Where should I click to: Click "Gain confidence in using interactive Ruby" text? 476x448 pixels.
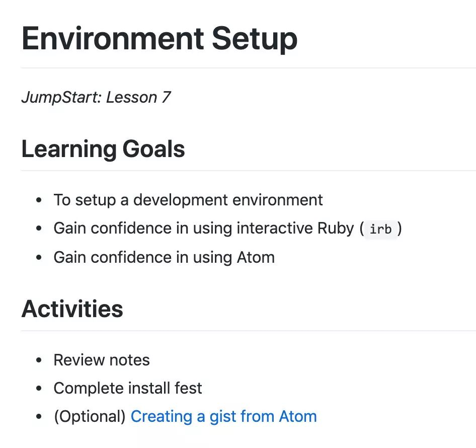[204, 228]
